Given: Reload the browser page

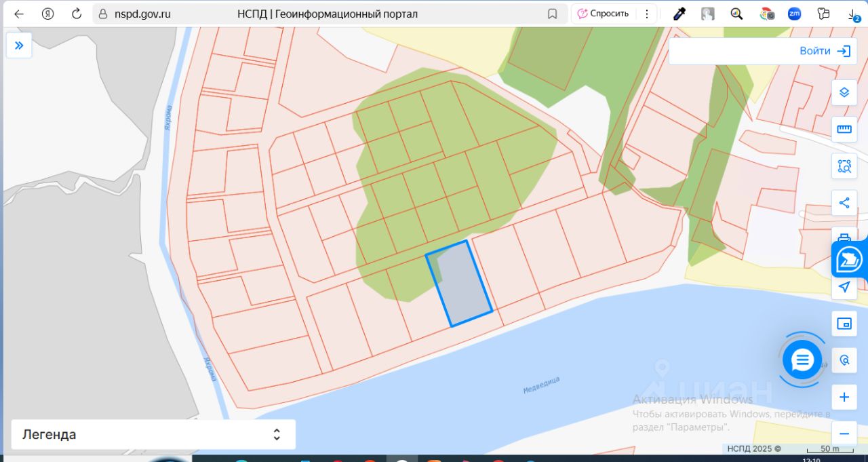Looking at the screenshot, I should 77,14.
